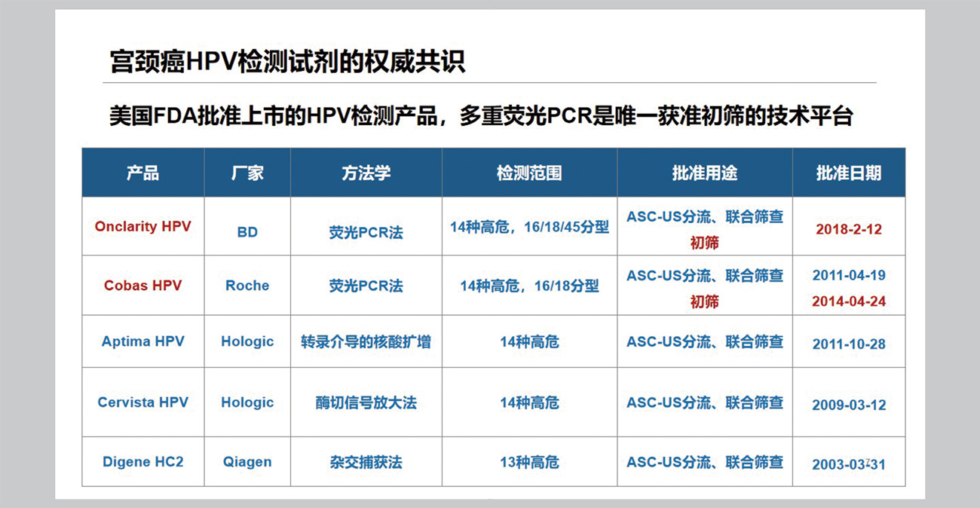980x508 pixels.
Task: Click the 转录介导的核酸扩增 method cell
Action: (366, 341)
